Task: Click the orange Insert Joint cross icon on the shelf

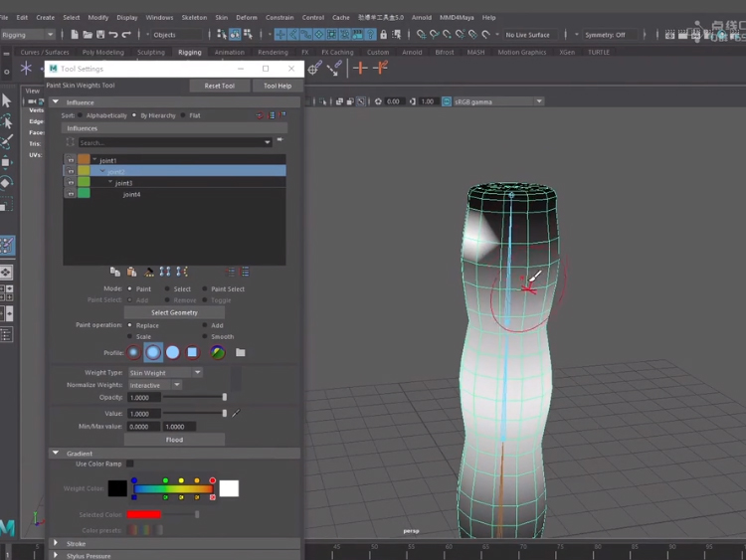Action: tap(360, 69)
